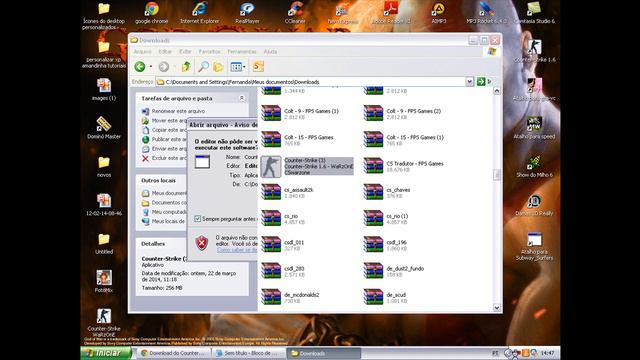Screen dimensions: 640x360
Task: Select the Colt - 9 - FPS Games (2) archive
Action: 402,113
